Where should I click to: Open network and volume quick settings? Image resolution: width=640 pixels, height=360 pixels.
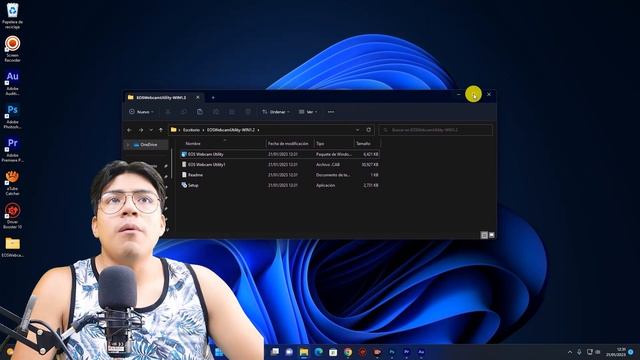point(593,352)
